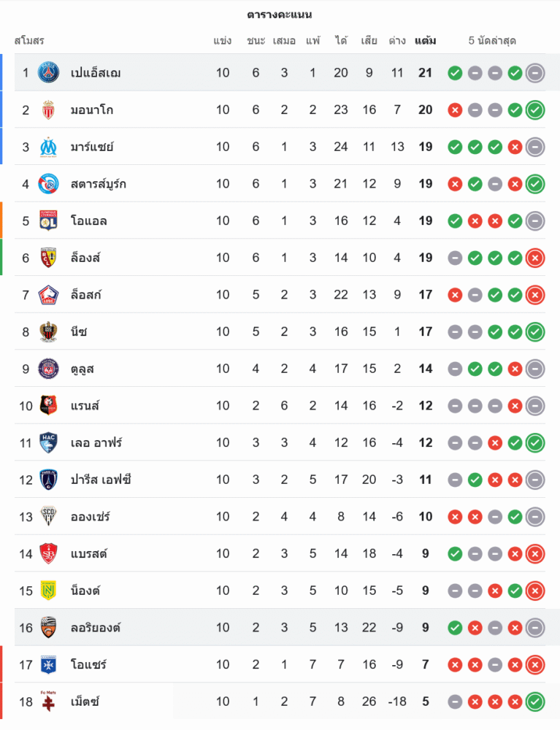Select the ตูลูส team name
Viewport: 560px width, 730px height.
[x=83, y=369]
